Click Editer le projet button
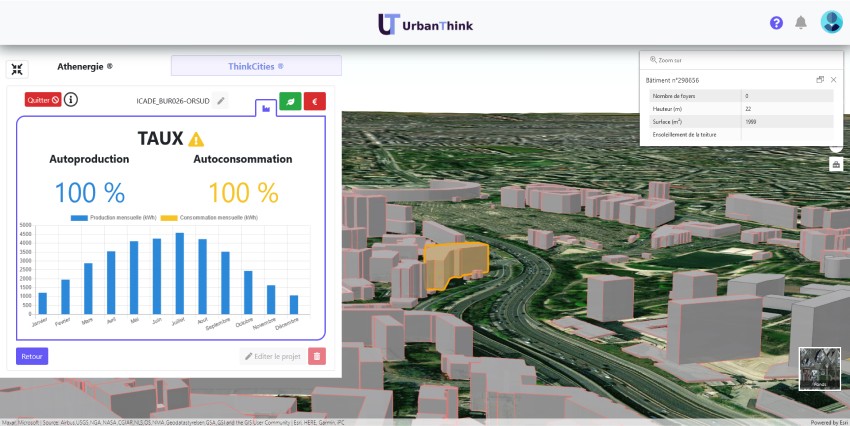Image resolution: width=850 pixels, height=426 pixels. click(272, 356)
